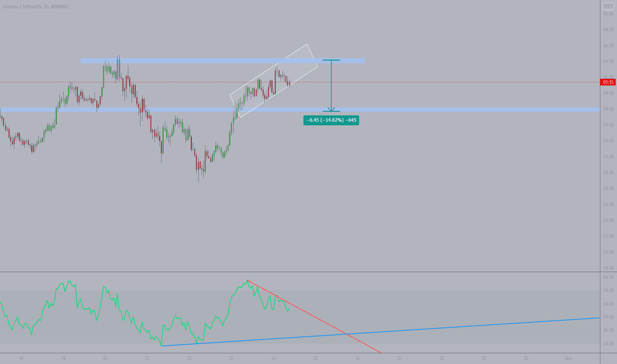Click the 50.00 price axis label at top
617x364 pixels.
pos(608,14)
